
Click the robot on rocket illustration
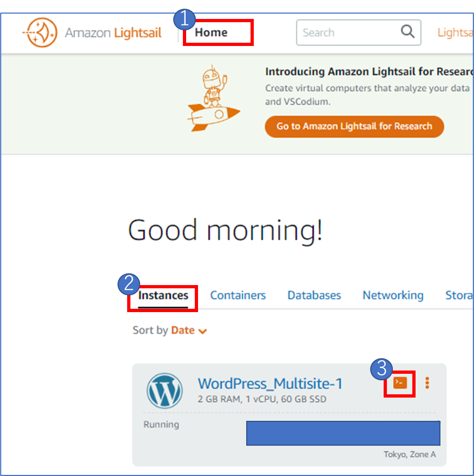[214, 98]
